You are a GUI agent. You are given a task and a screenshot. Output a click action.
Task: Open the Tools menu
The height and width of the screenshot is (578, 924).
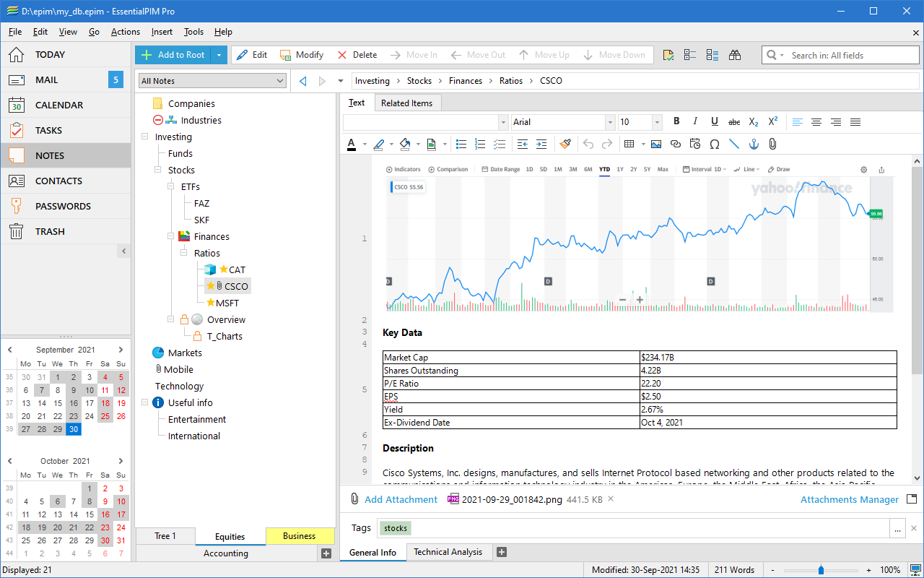(x=193, y=32)
